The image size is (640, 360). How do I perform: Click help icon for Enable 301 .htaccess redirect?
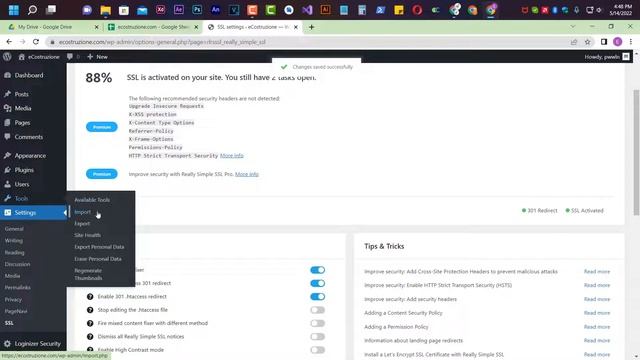coord(90,297)
